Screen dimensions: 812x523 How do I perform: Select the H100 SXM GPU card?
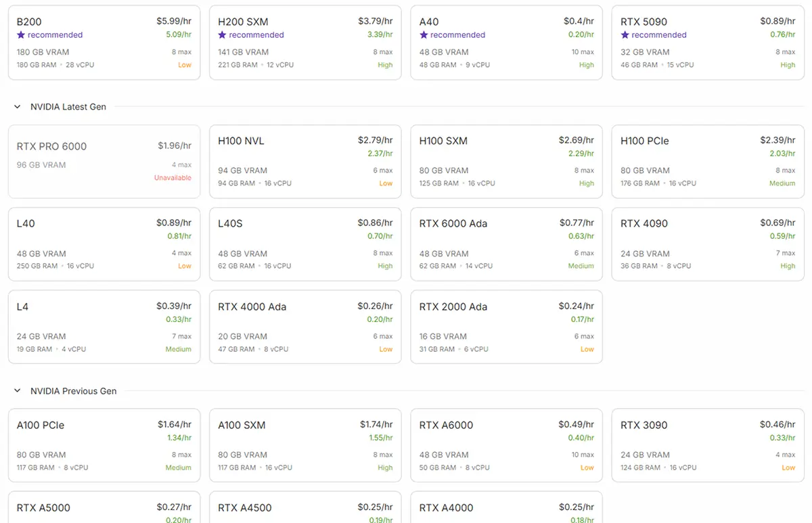click(x=507, y=161)
